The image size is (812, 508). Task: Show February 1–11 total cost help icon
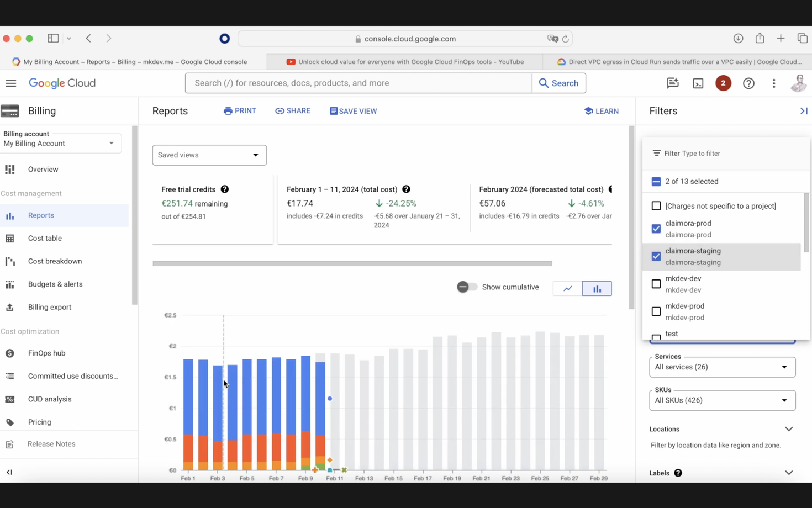coord(406,189)
